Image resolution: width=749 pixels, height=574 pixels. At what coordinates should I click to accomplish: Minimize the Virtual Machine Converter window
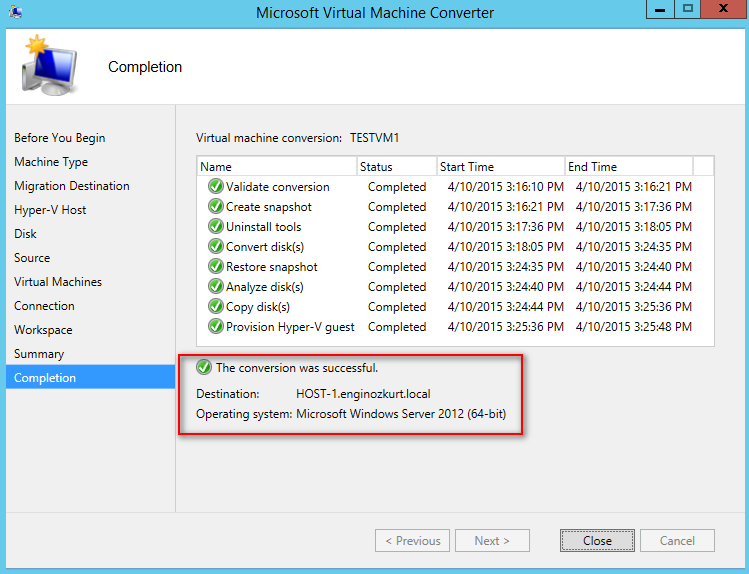pos(660,9)
